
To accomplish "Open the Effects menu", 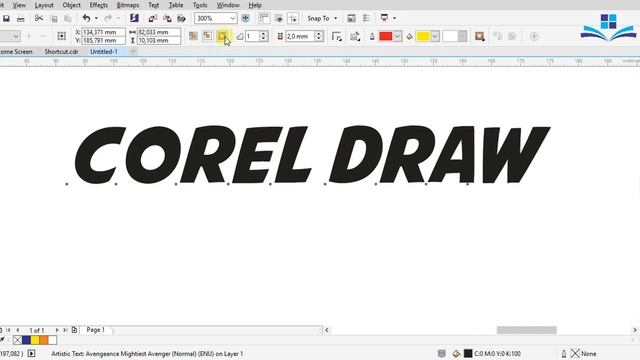I will point(98,5).
